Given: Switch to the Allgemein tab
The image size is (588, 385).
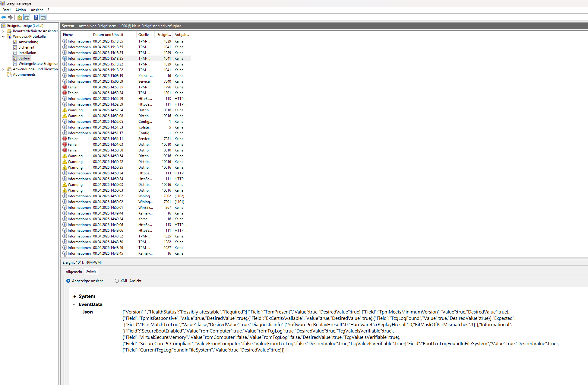Looking at the screenshot, I should coord(74,272).
